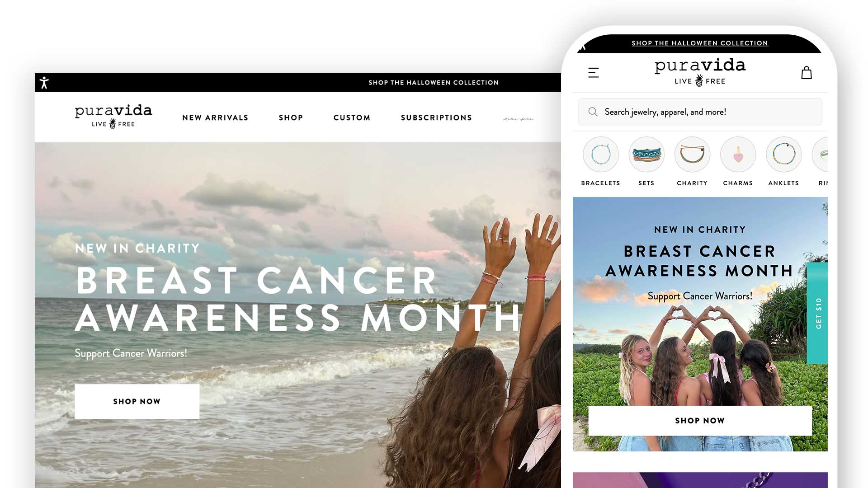Open the accessibility widget icon
868x488 pixels.
pos(44,83)
